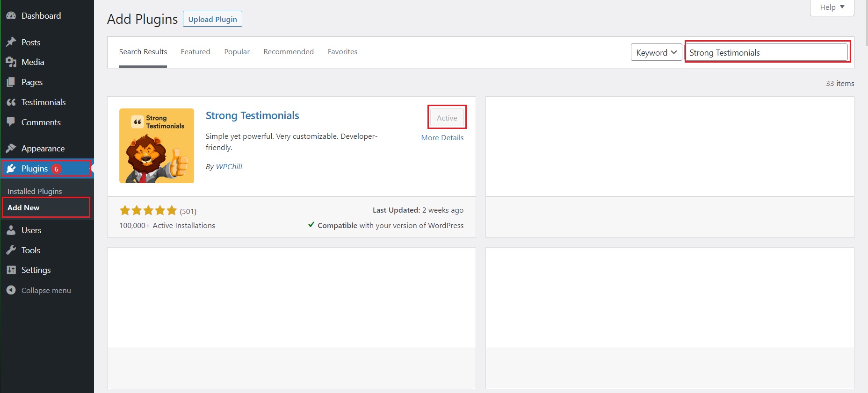Screen dimensions: 868x393
Task: Select Add New under Plugins
Action: pos(23,207)
